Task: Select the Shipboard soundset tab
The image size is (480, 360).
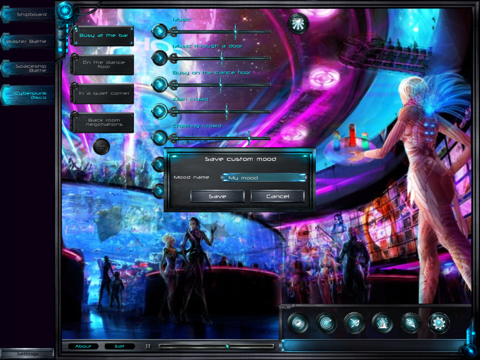Action: pos(27,14)
